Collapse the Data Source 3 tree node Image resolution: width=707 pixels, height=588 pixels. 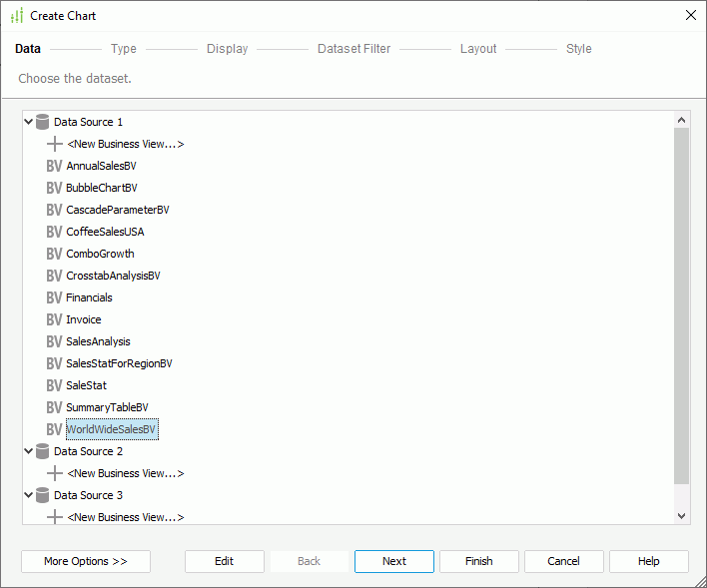pos(29,495)
